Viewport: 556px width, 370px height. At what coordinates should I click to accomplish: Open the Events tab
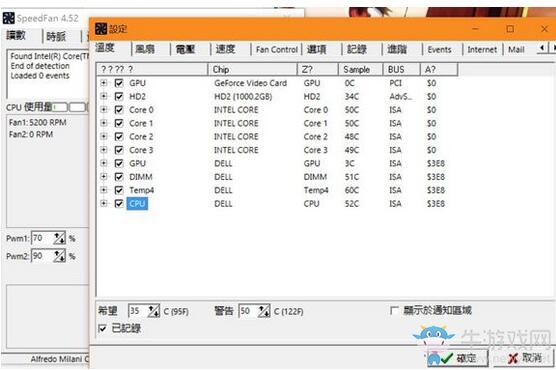pyautogui.click(x=439, y=49)
